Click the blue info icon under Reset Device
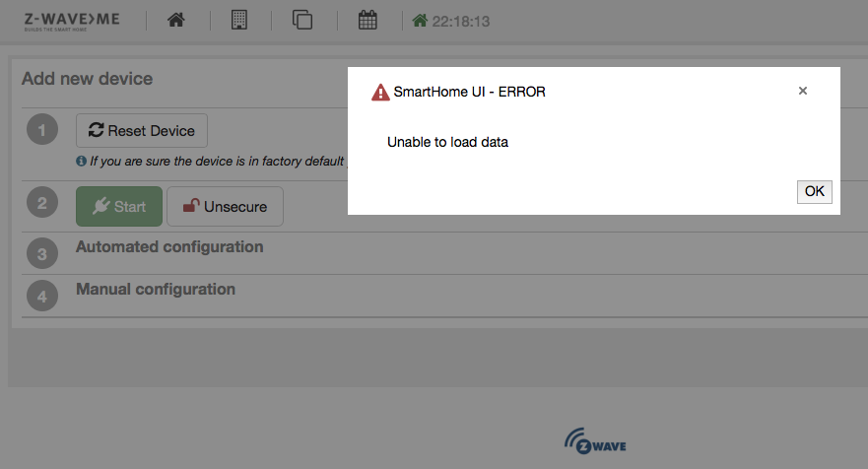This screenshot has height=469, width=868. 81,161
